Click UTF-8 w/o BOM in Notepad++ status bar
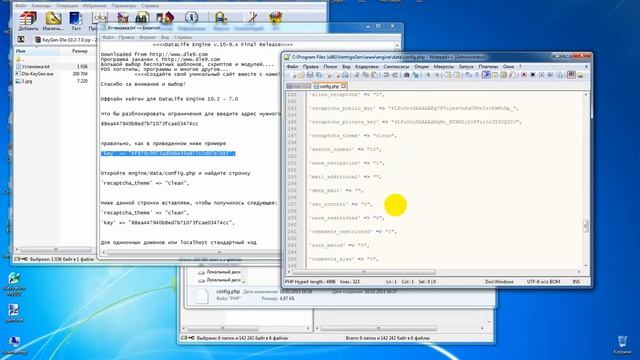This screenshot has width=640, height=360. coord(543,282)
